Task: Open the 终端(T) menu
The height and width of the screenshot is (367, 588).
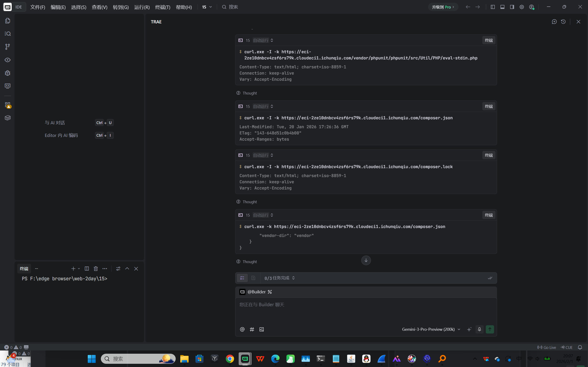Action: 163,7
